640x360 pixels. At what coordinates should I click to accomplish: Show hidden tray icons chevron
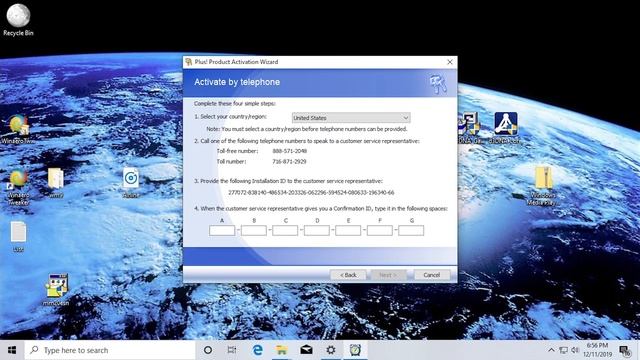(x=551, y=350)
